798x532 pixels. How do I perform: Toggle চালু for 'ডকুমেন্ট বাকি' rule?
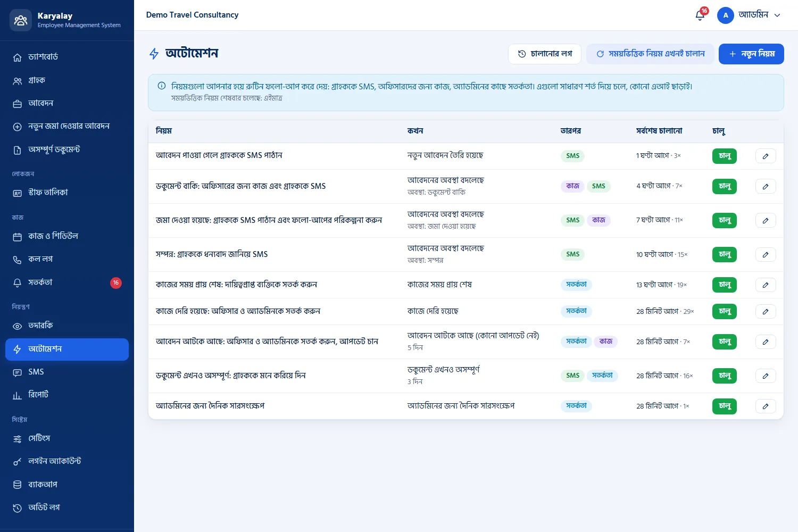[x=725, y=186]
